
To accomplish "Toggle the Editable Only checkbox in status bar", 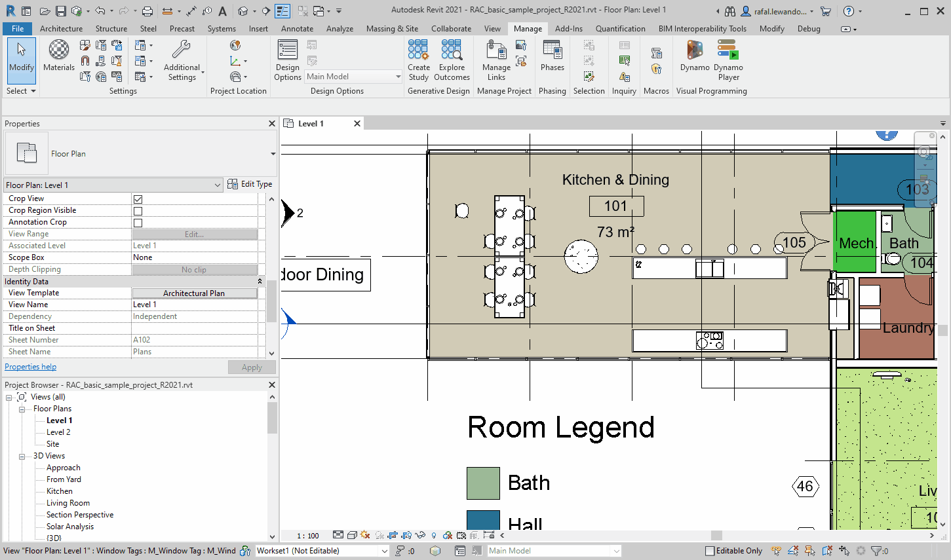I will tap(710, 550).
